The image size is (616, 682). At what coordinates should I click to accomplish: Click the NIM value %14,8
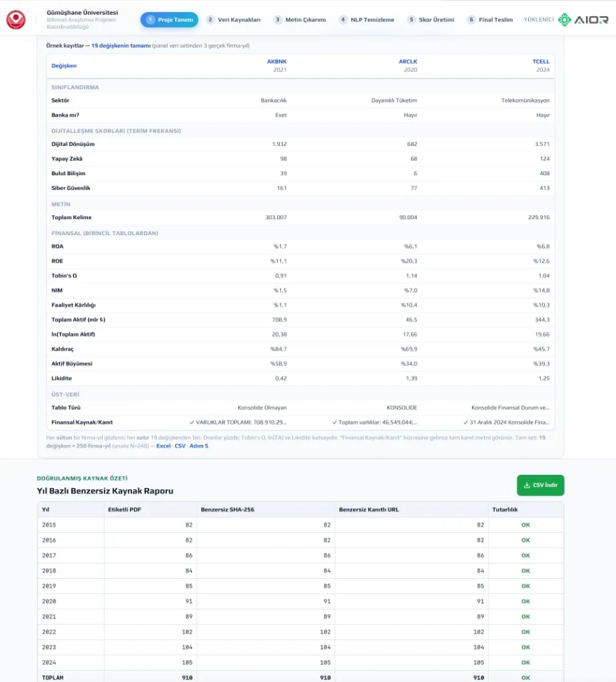coord(541,290)
